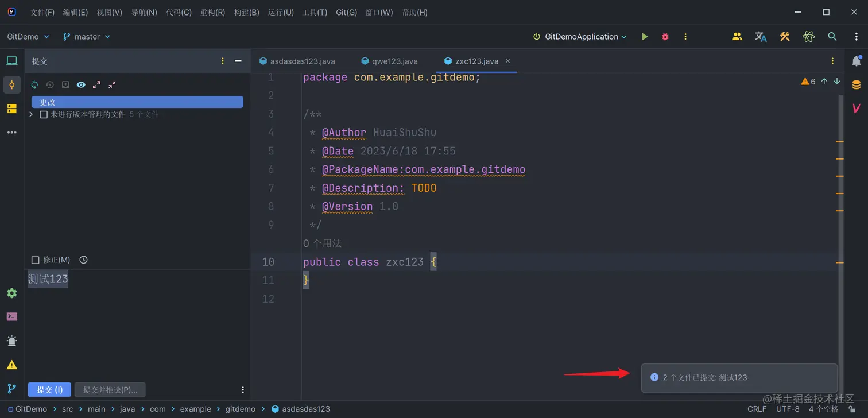Open the Notifications bell

tap(856, 61)
